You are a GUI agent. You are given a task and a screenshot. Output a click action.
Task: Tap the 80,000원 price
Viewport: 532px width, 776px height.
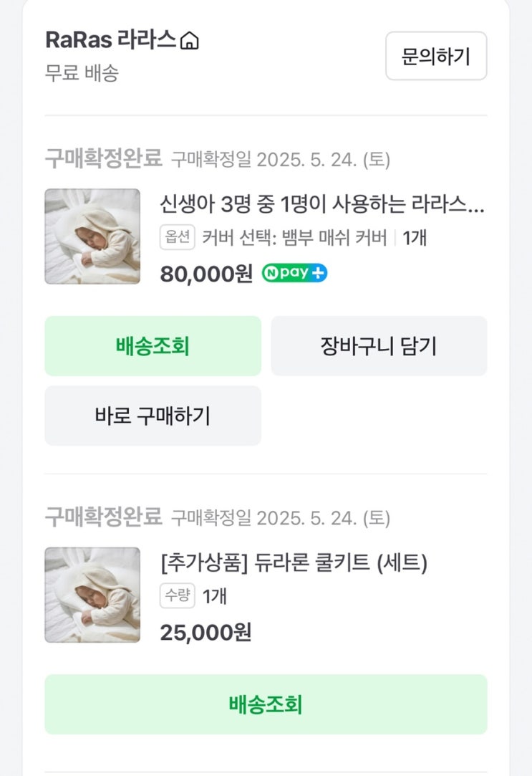tap(206, 274)
